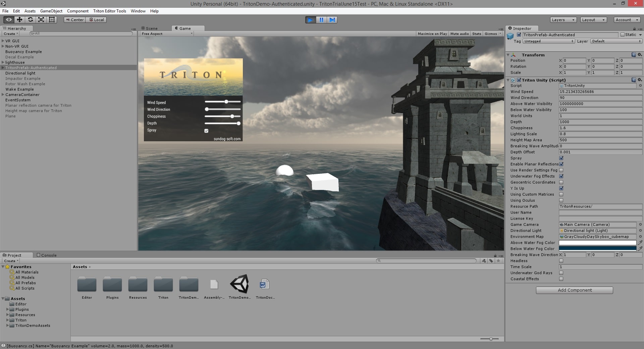Click the Play button
The height and width of the screenshot is (349, 644).
pos(310,20)
